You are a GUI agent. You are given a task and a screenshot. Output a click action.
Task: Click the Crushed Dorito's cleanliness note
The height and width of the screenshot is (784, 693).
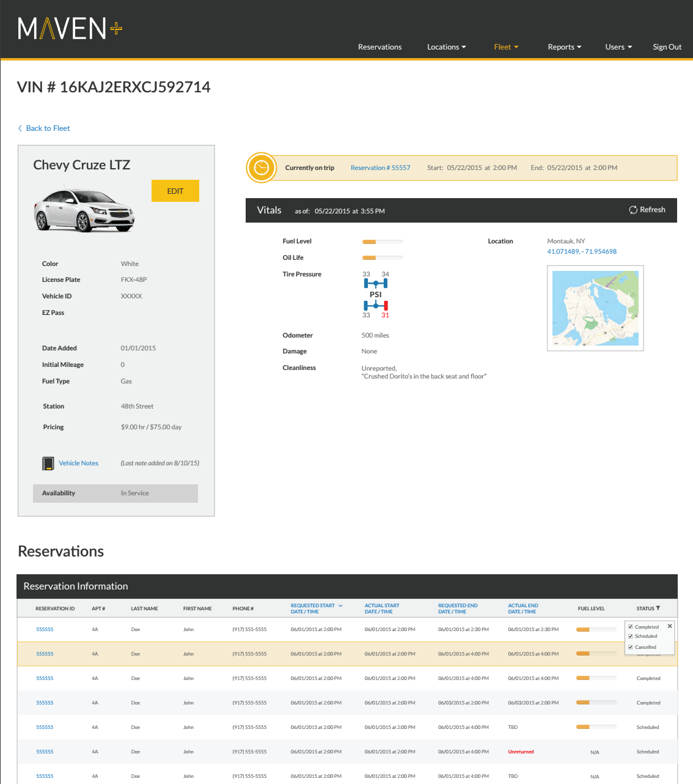[x=424, y=377]
